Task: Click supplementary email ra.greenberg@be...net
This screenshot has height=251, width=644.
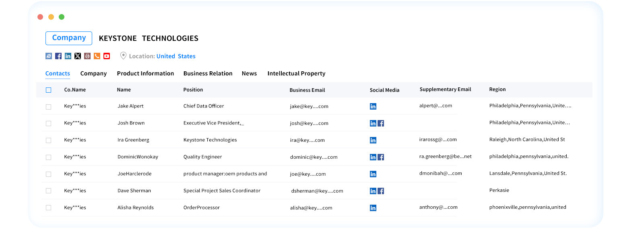Action: click(x=446, y=157)
